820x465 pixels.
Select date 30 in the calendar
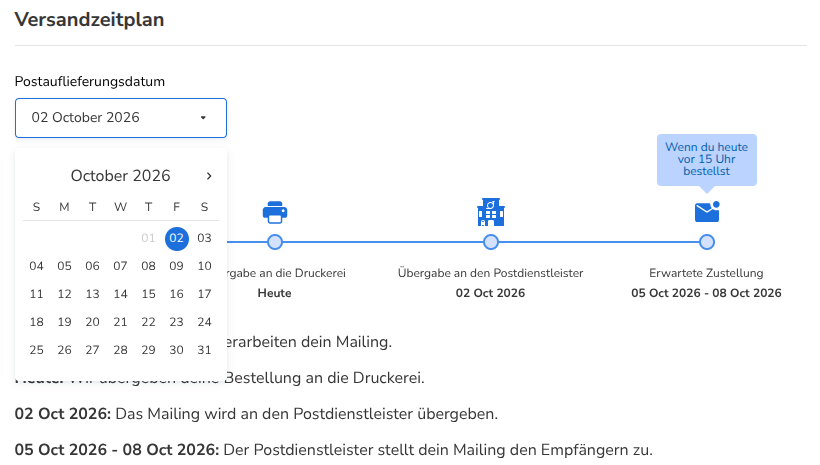coord(176,350)
